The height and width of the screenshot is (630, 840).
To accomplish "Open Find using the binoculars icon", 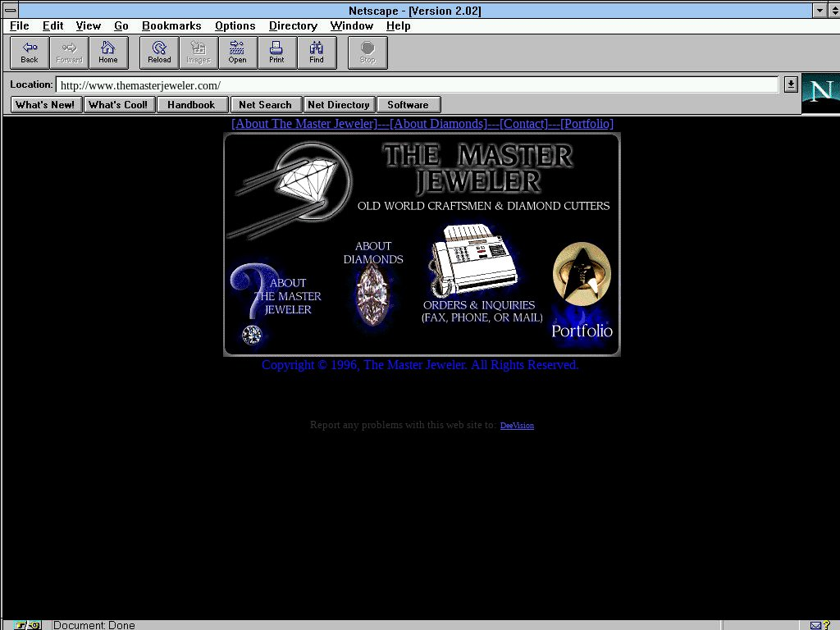I will tap(317, 52).
